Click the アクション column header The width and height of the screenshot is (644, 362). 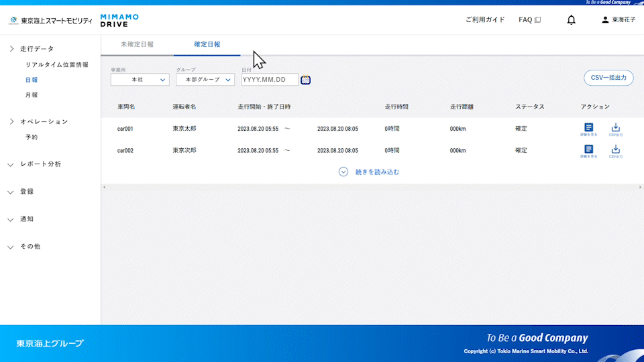(x=595, y=107)
